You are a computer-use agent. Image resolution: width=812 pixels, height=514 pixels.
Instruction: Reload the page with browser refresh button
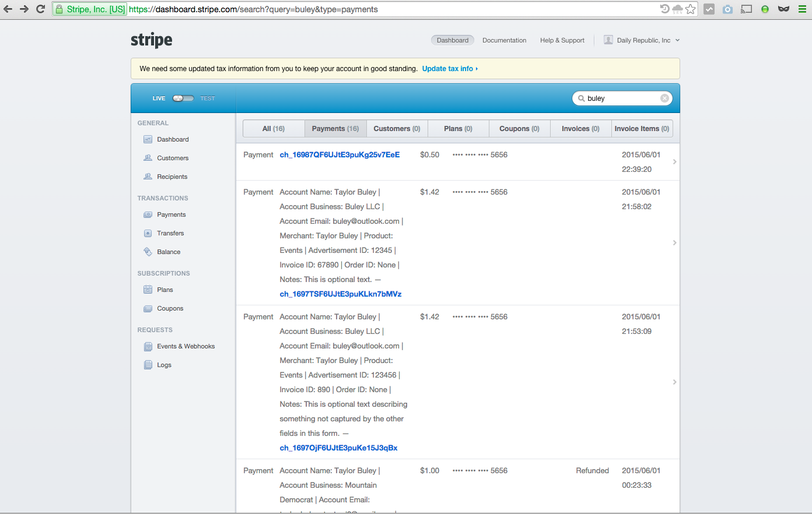point(40,9)
